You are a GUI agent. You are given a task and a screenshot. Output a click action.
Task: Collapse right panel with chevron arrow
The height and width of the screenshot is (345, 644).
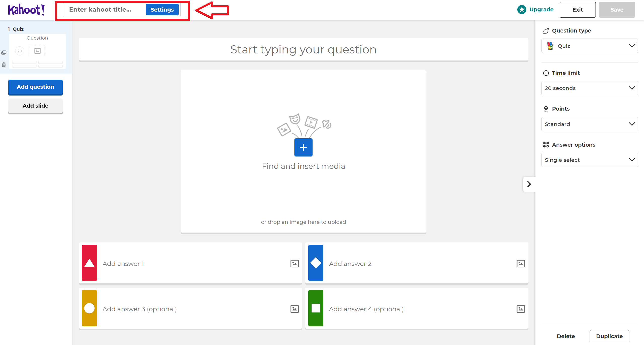(x=529, y=184)
